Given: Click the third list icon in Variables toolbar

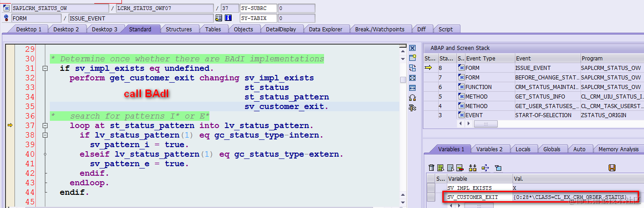Looking at the screenshot, I should tap(450, 168).
